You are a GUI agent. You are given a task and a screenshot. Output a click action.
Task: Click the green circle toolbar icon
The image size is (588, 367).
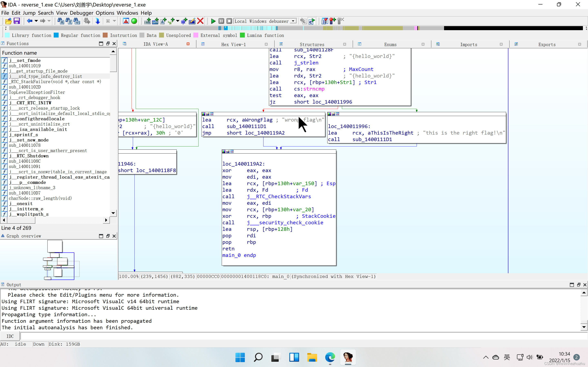click(134, 21)
